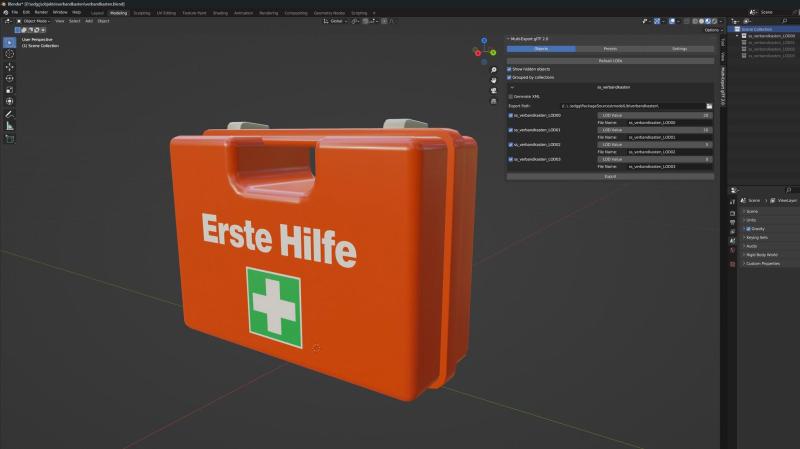
Task: Toggle camera view icon in viewport
Action: [x=493, y=91]
